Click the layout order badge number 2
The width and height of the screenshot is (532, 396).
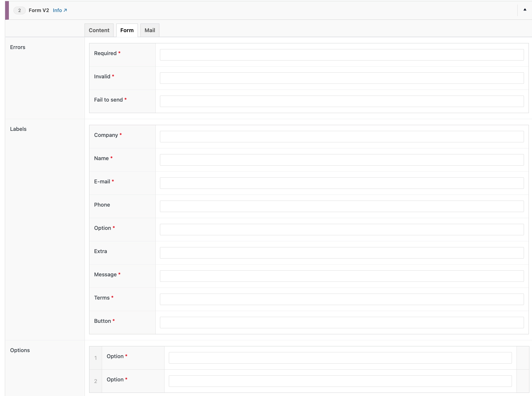pos(19,10)
